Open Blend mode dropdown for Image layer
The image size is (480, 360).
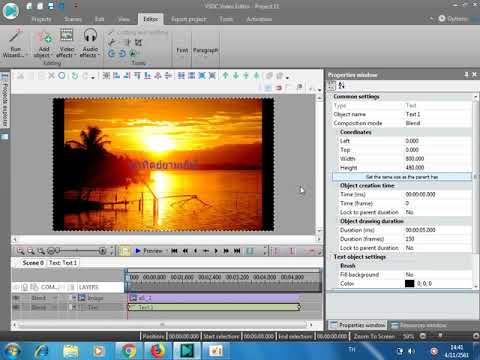pos(55,298)
